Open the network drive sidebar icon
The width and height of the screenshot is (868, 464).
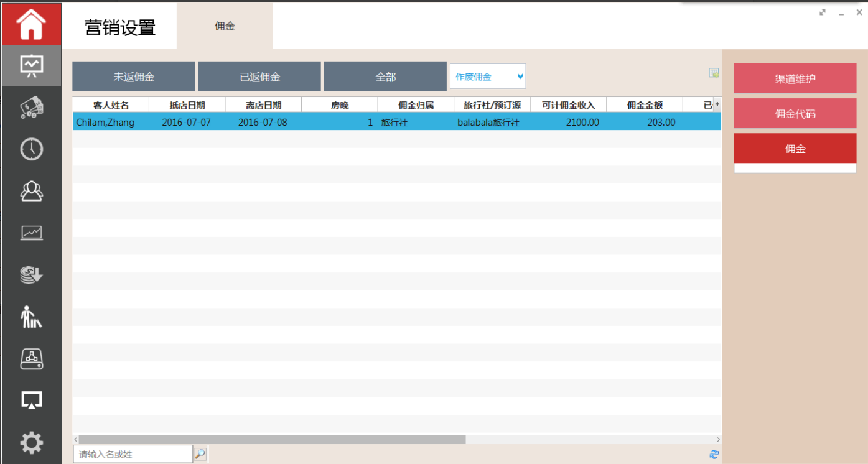[31, 358]
